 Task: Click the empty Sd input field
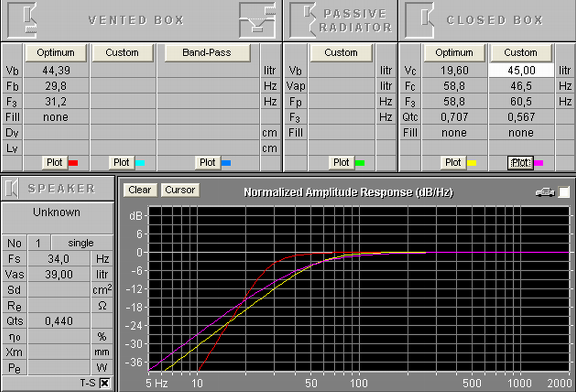tap(59, 290)
